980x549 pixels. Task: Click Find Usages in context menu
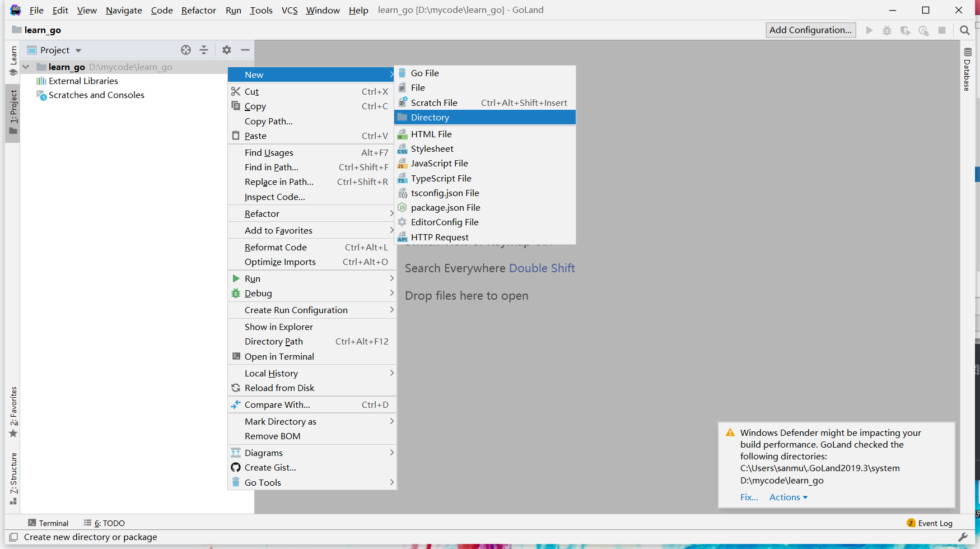[312, 152]
